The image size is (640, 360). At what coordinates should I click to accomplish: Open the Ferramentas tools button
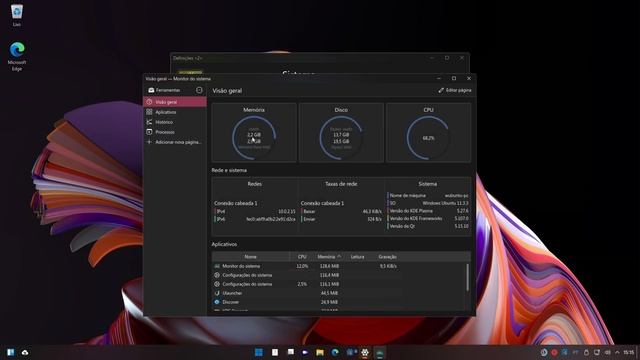[164, 90]
